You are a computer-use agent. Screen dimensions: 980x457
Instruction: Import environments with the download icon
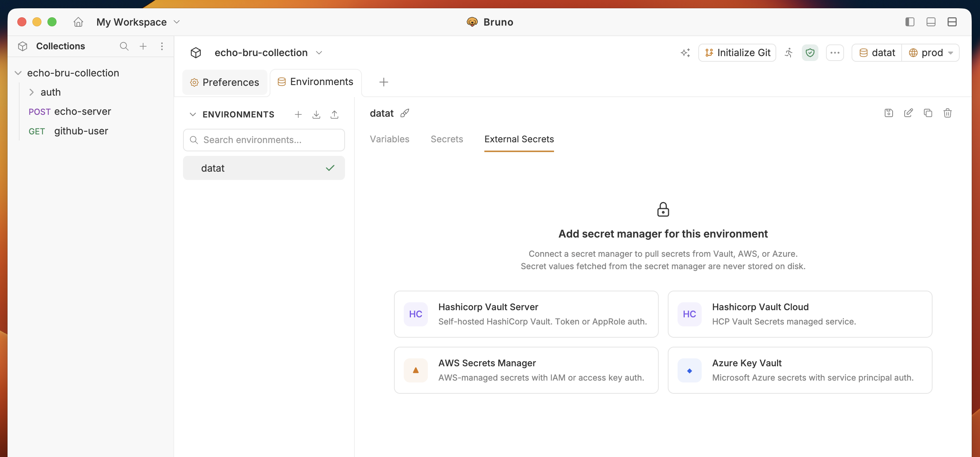pyautogui.click(x=316, y=114)
